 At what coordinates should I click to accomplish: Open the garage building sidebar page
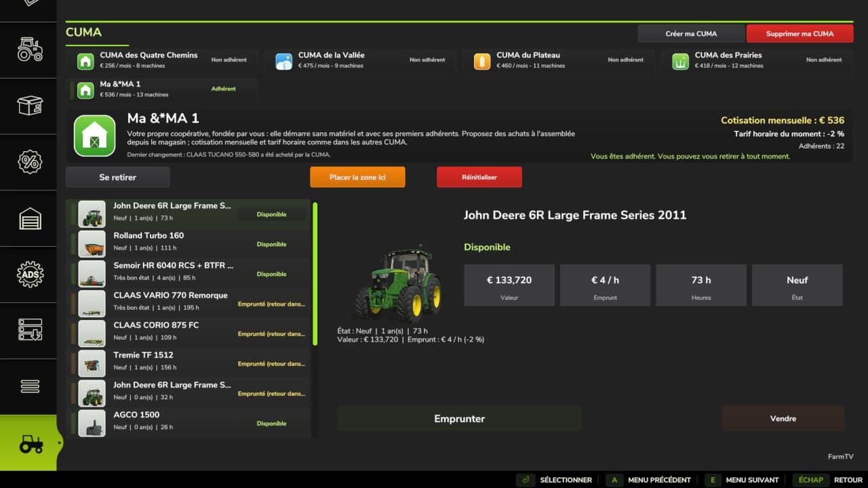click(x=29, y=218)
